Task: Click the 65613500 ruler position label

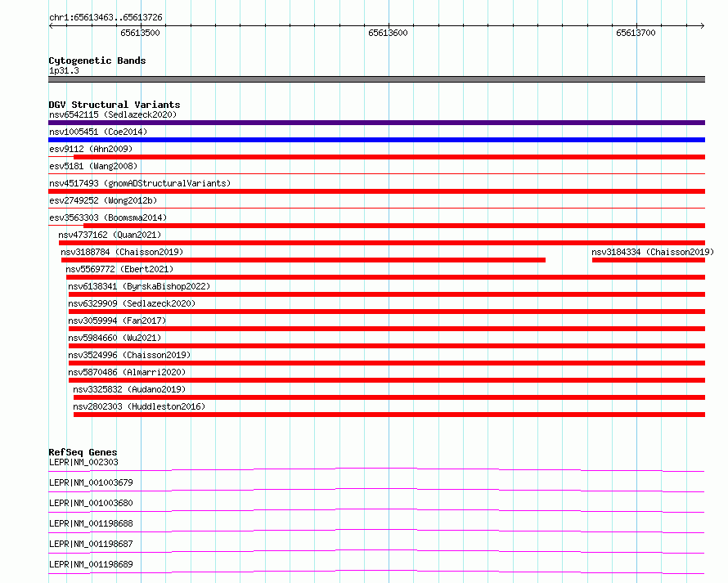Action: [x=140, y=33]
